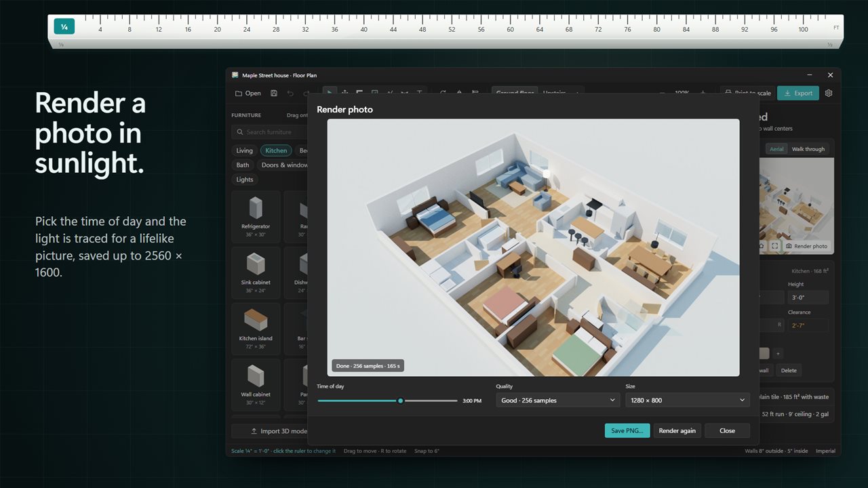Select the Kitchen furniture category

click(x=276, y=150)
